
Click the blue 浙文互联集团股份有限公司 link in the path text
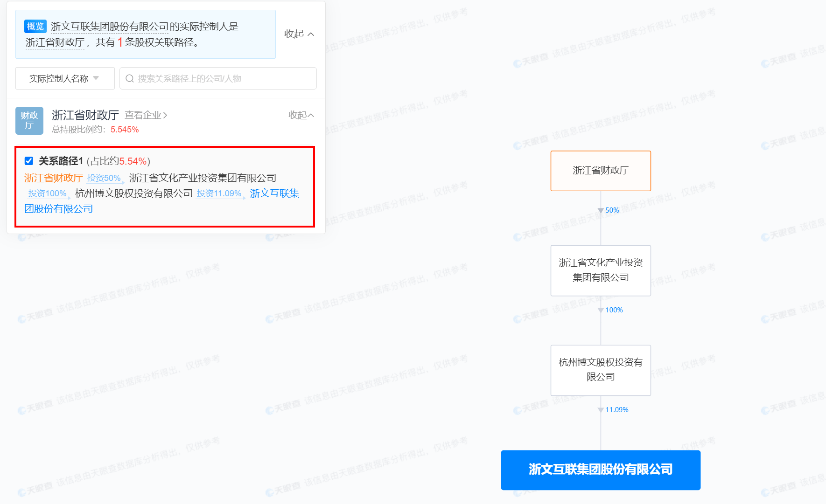(x=274, y=193)
